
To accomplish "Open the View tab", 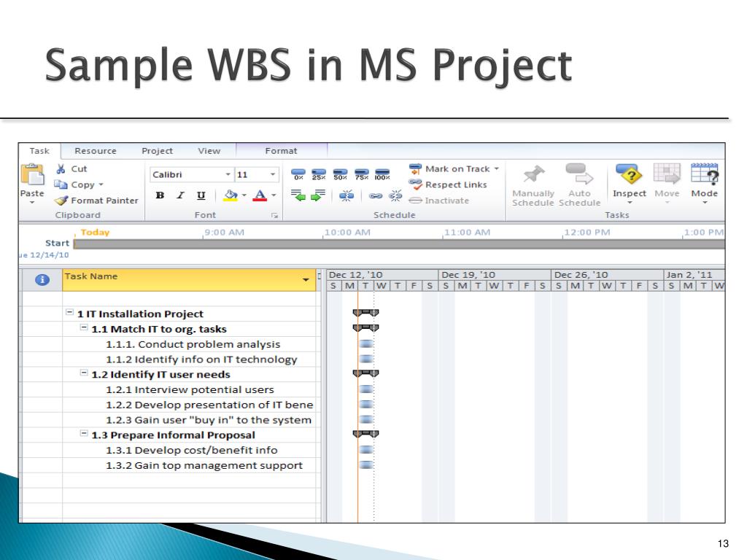I will (x=209, y=151).
